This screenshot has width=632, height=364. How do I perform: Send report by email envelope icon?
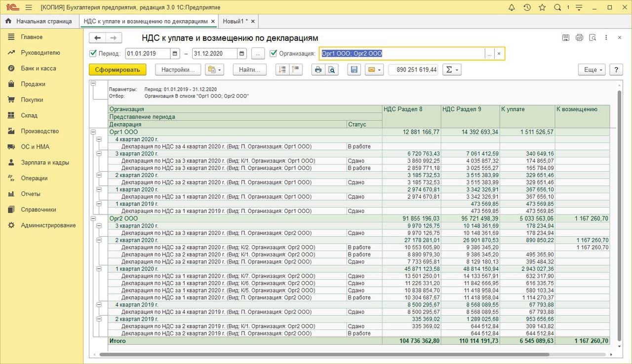(374, 70)
